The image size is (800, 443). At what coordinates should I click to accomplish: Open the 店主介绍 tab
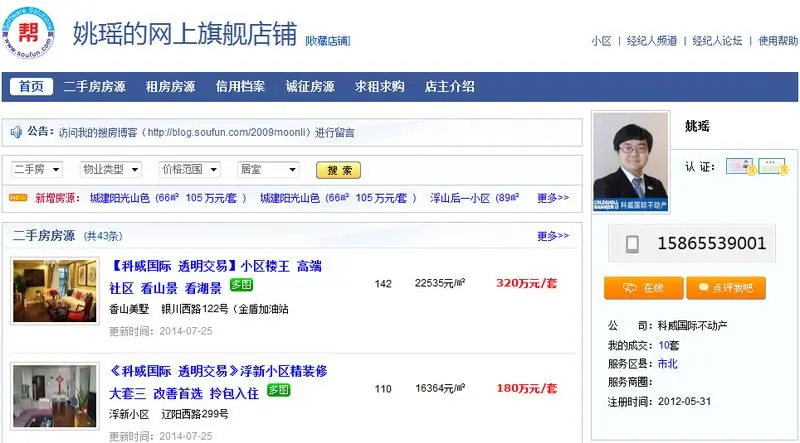point(449,87)
